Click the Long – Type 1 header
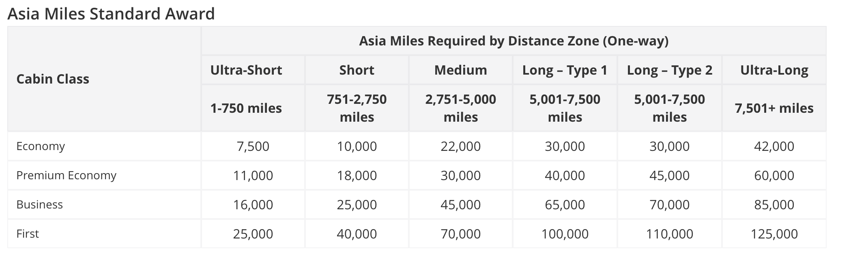This screenshot has height=262, width=868. pyautogui.click(x=565, y=70)
